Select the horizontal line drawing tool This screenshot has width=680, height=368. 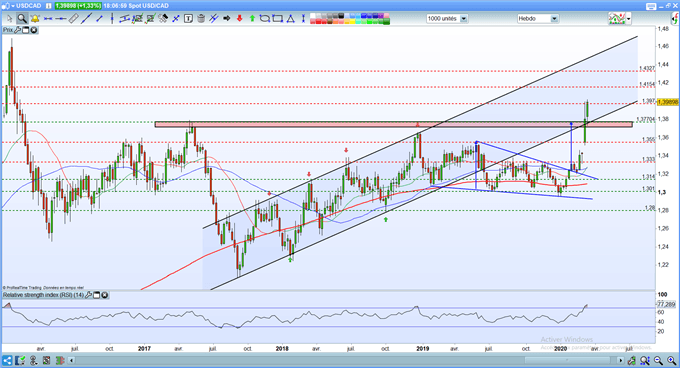[x=61, y=19]
